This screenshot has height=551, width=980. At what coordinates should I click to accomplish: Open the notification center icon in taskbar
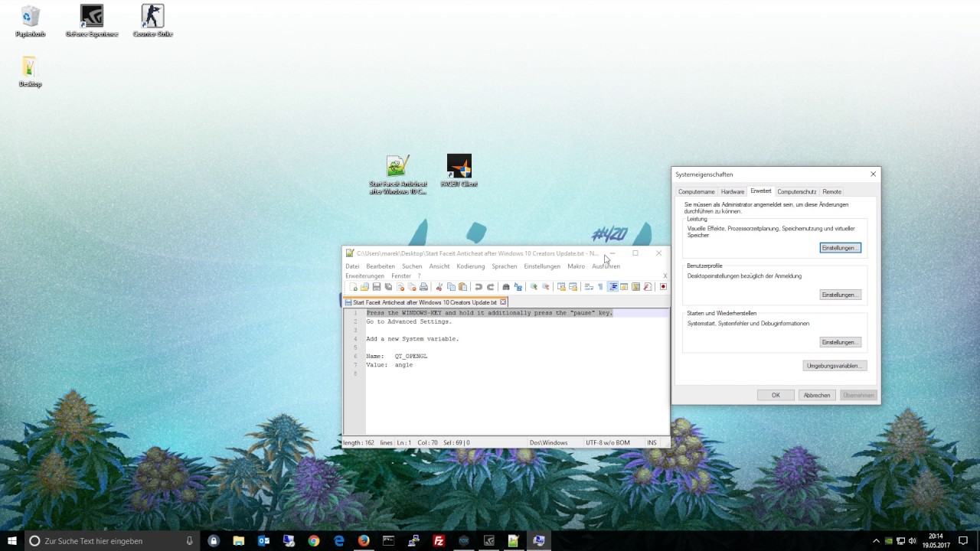[x=964, y=540]
